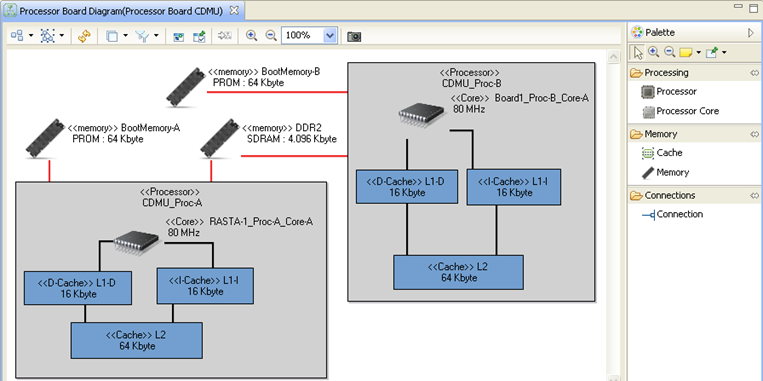Select the Processor Core palette tool
This screenshot has height=381, width=763.
point(680,111)
